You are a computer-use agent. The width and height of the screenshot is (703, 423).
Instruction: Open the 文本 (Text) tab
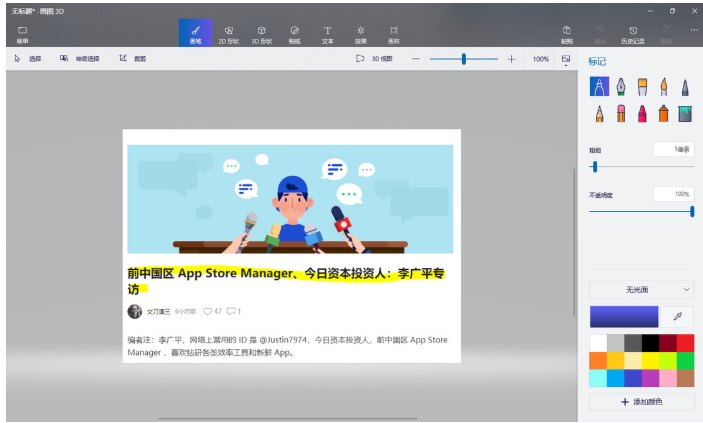click(327, 34)
